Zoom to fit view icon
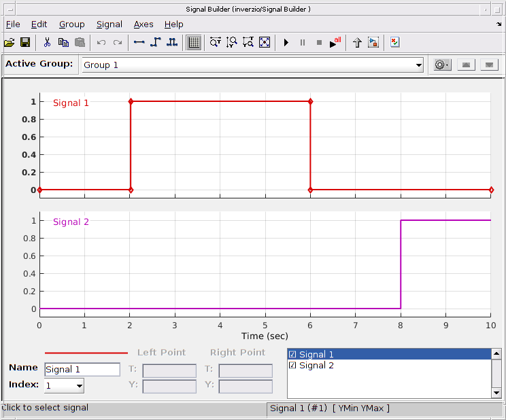 click(265, 43)
